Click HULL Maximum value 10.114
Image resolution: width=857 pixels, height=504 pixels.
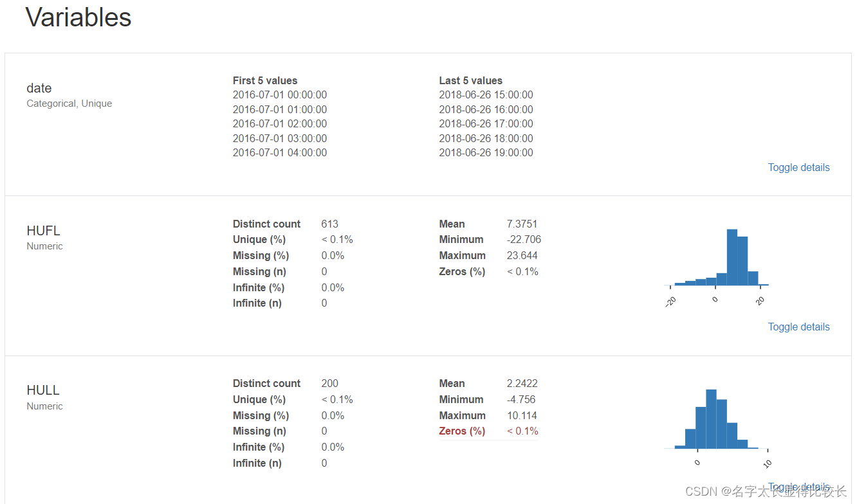[x=522, y=415]
